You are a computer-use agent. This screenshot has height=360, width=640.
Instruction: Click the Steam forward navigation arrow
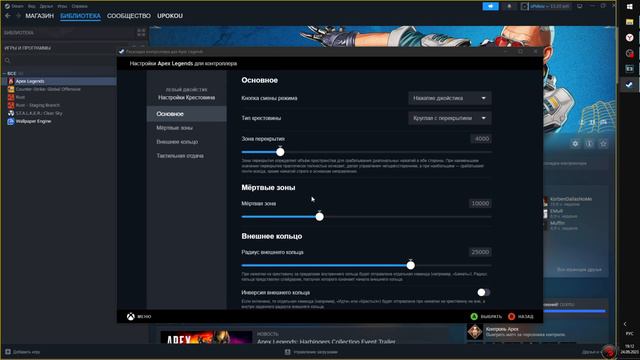pos(18,16)
